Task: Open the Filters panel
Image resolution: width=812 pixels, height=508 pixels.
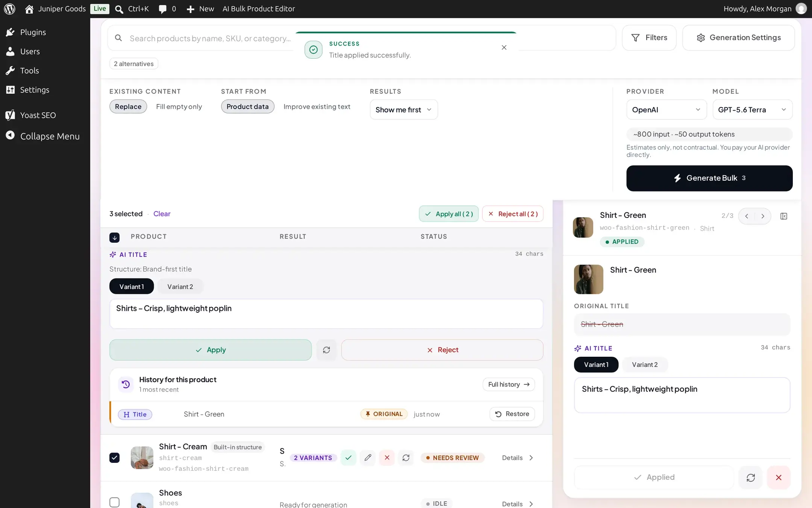Action: 649,38
